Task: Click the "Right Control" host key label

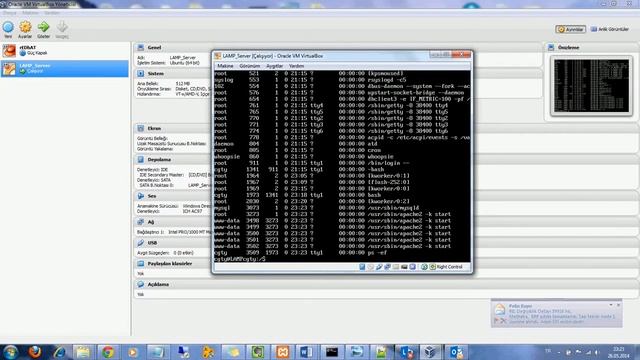Action: (x=449, y=267)
